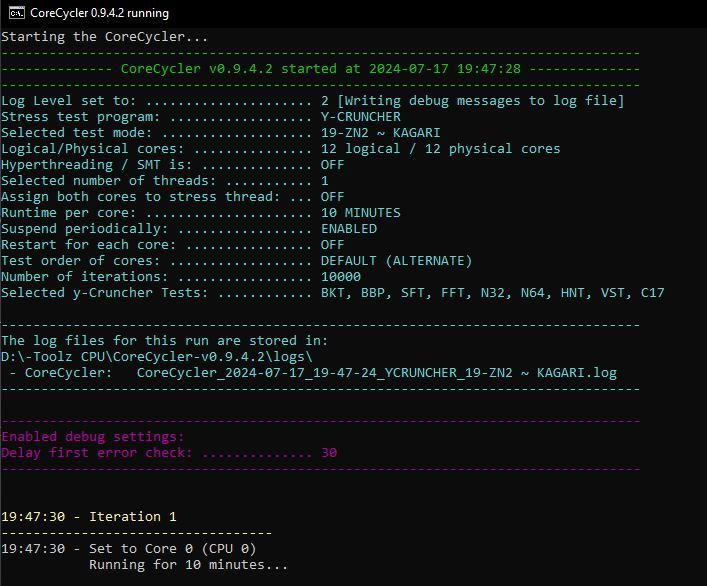This screenshot has width=707, height=586.
Task: Click 'Assign both cores to stress thread:' label
Action: point(141,197)
